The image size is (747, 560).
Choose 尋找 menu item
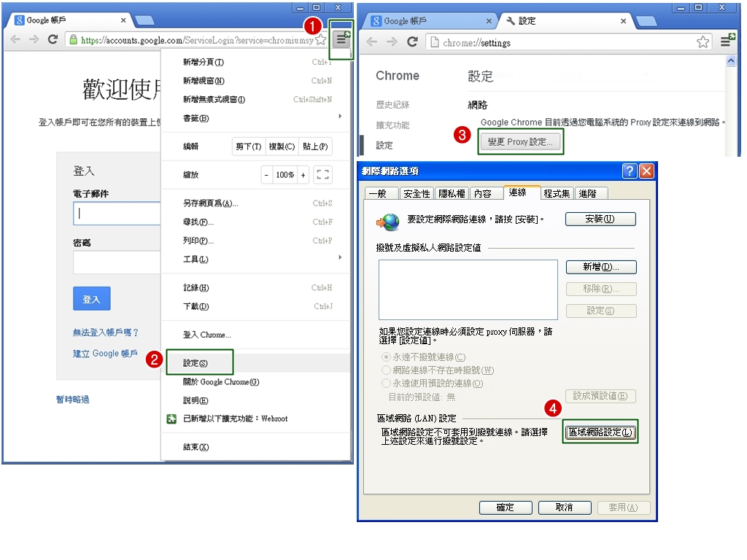coord(256,222)
